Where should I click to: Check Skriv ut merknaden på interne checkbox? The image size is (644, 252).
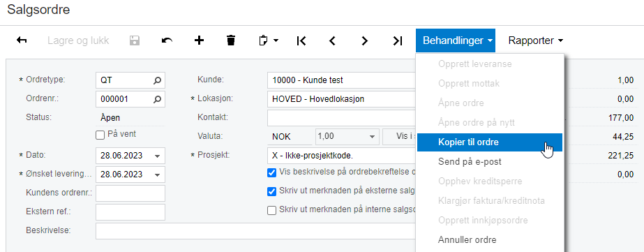click(x=271, y=211)
